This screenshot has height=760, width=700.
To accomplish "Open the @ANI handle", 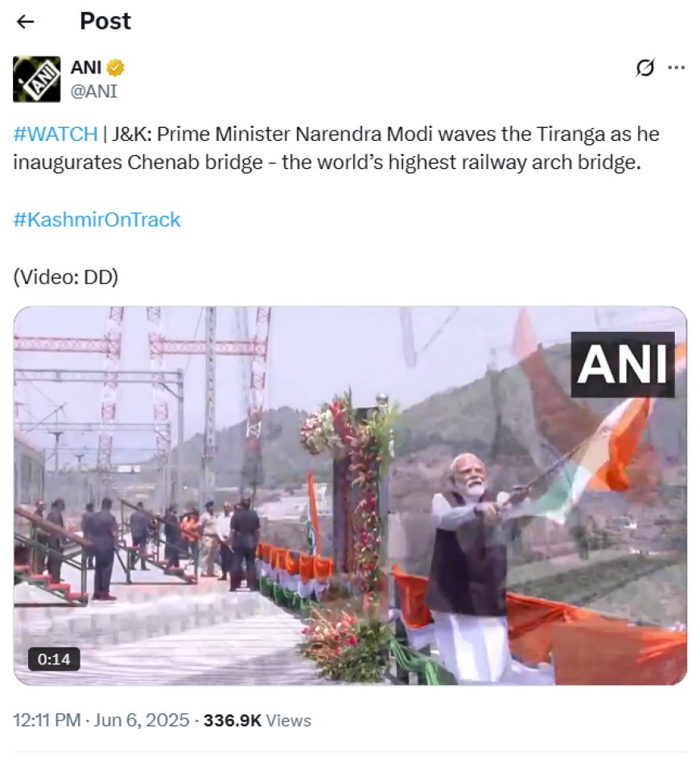I will [94, 91].
